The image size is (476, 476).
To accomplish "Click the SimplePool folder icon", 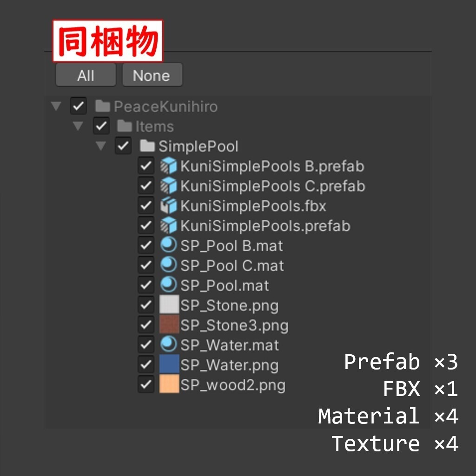I will click(147, 145).
